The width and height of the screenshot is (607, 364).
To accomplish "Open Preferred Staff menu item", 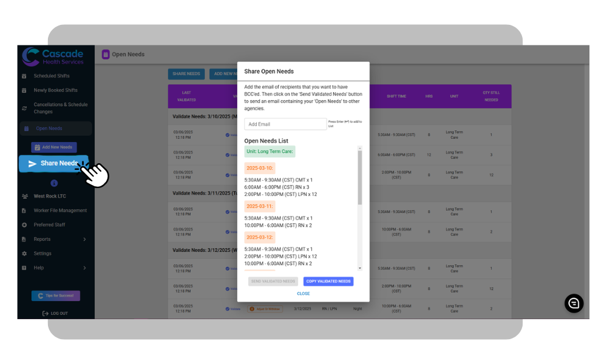I will 49,225.
